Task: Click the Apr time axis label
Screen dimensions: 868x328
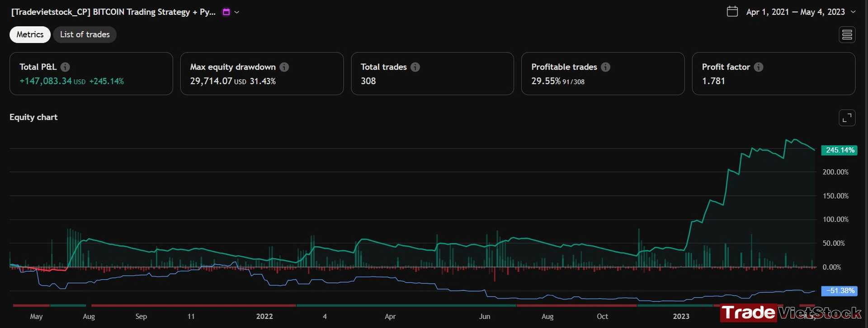Action: pos(390,317)
